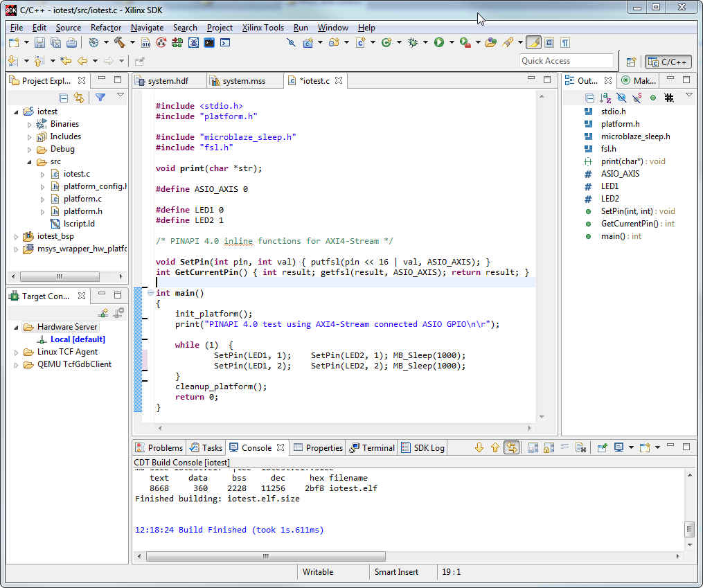Click the Debug bug icon
The height and width of the screenshot is (588, 703).
point(413,42)
